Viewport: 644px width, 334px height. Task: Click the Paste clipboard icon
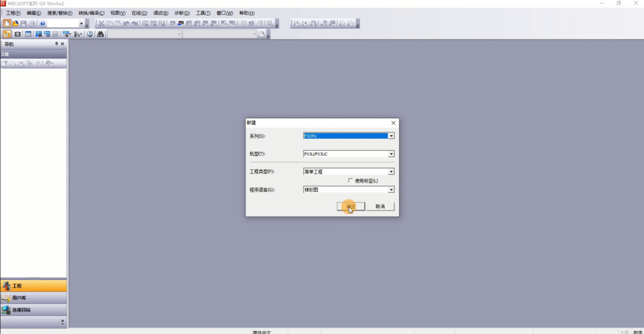(118, 23)
